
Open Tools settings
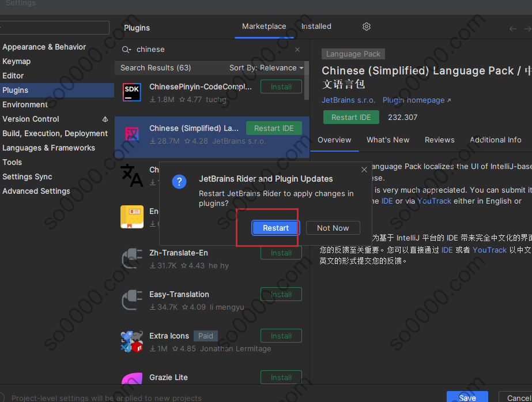pos(12,162)
